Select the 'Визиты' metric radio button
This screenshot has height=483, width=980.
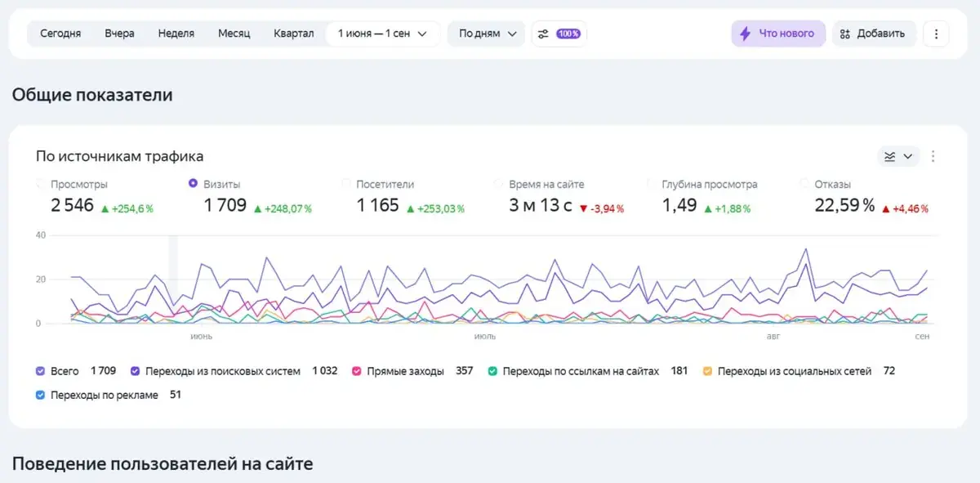pos(193,184)
